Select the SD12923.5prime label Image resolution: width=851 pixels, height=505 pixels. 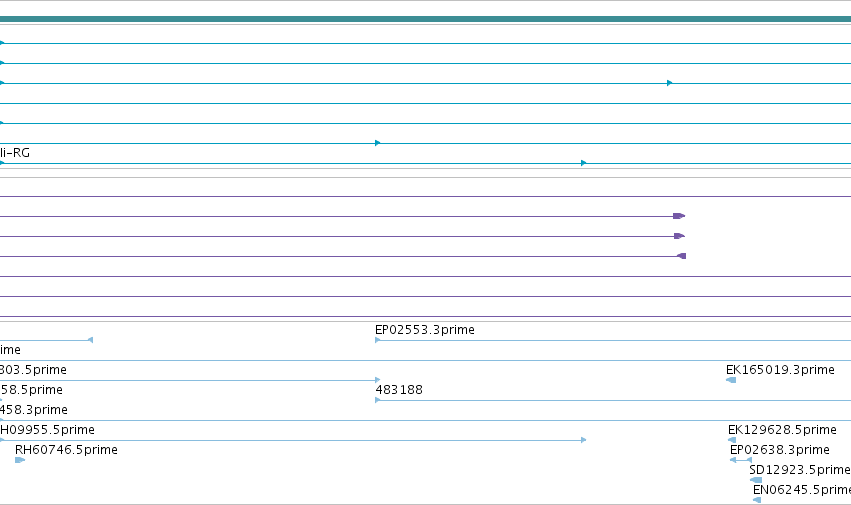click(x=800, y=470)
